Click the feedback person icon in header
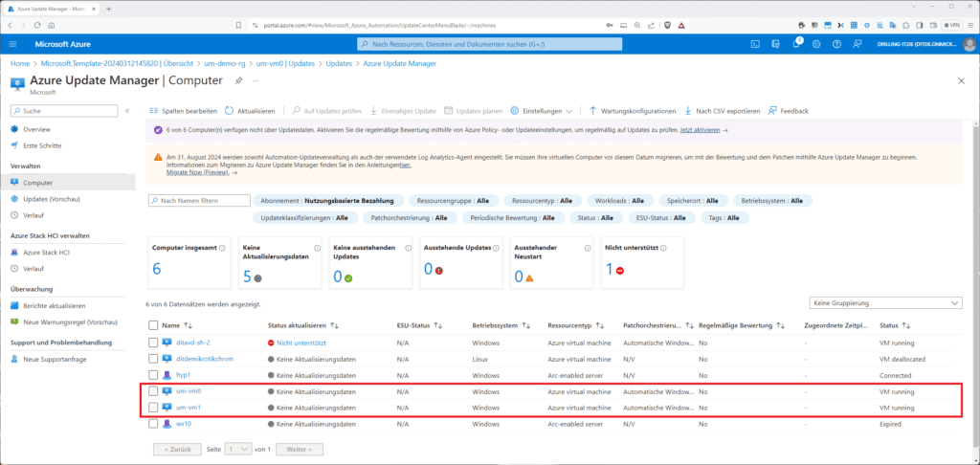 (857, 44)
